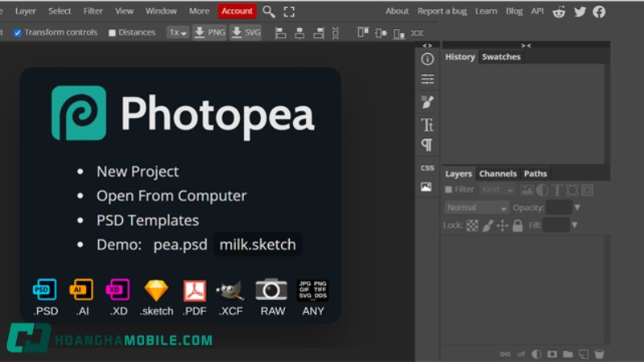Image resolution: width=644 pixels, height=362 pixels.
Task: Open the Opacity dropdown arrow
Action: point(577,208)
